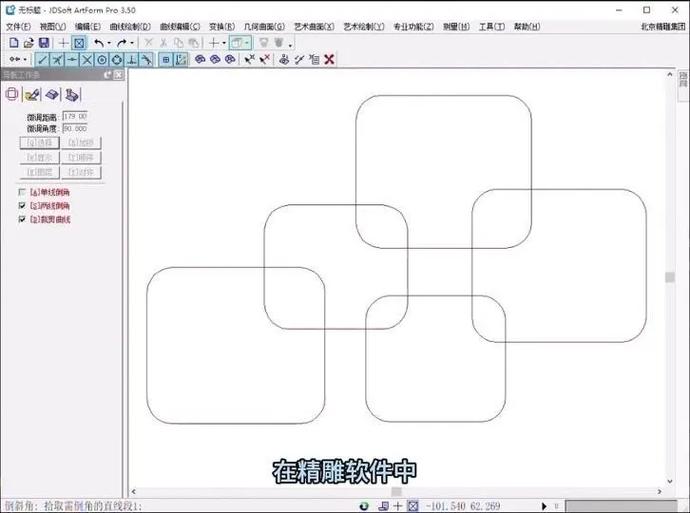Screen dimensions: 690x513
Task: Click the Copy icon
Action: pyautogui.click(x=178, y=43)
